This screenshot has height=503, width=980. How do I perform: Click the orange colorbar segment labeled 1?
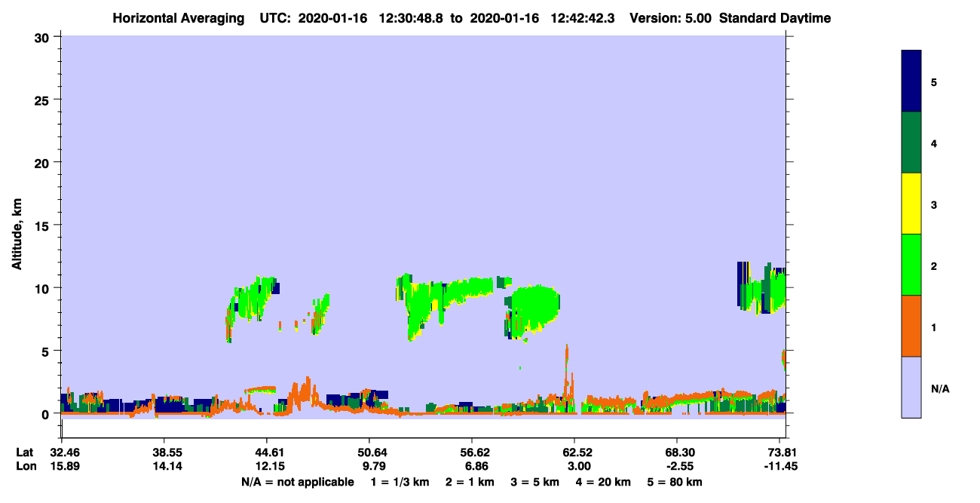(x=911, y=326)
